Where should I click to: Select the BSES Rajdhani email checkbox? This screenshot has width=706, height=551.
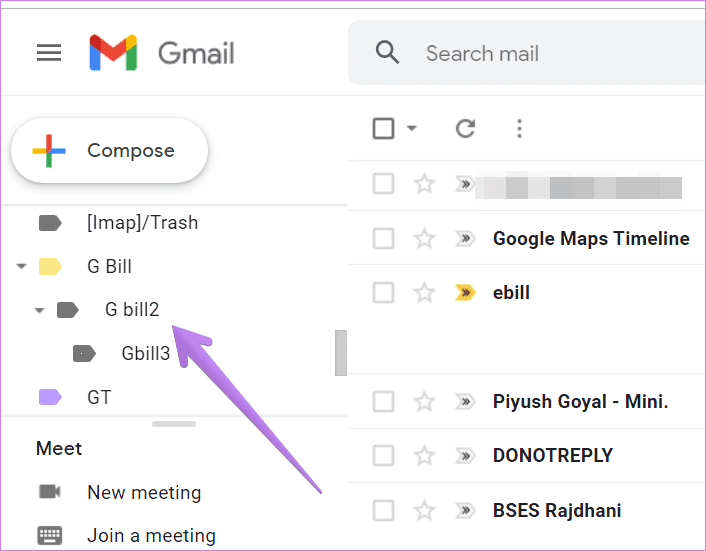coord(383,510)
